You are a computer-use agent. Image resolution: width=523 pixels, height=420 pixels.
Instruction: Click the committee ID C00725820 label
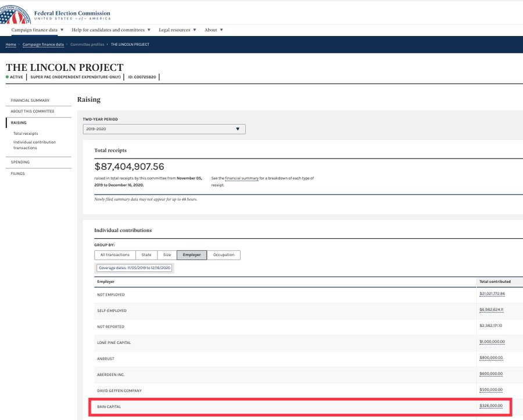click(x=142, y=77)
